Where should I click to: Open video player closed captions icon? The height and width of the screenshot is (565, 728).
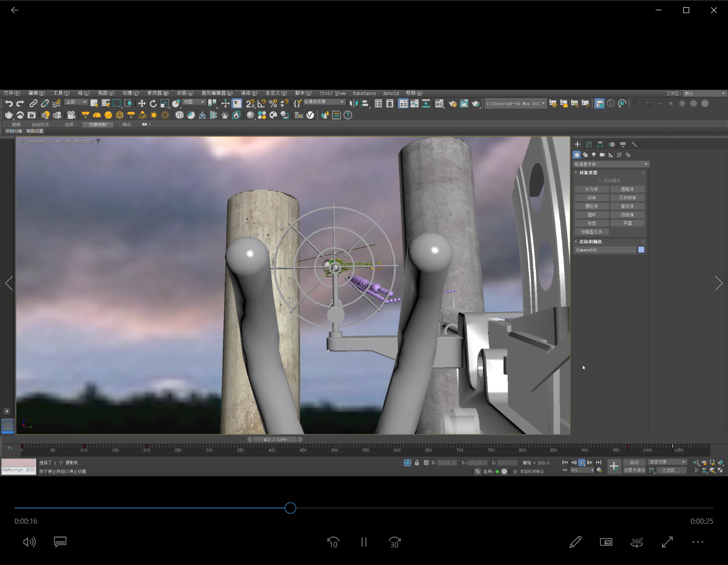point(60,542)
